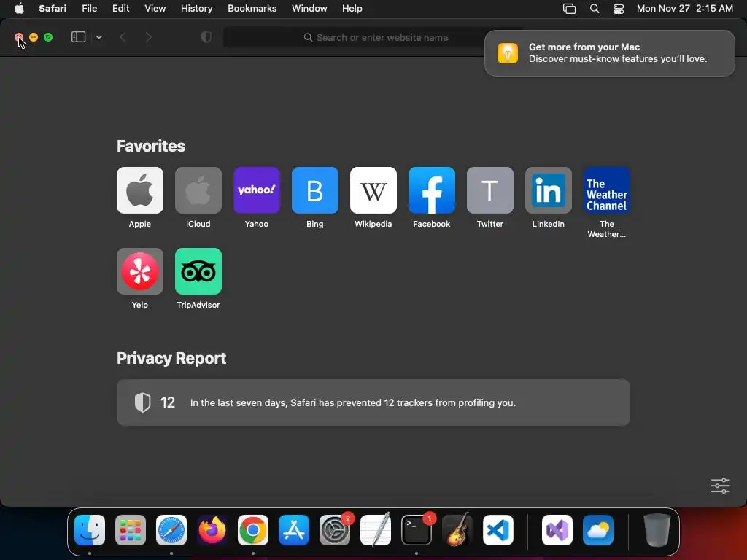This screenshot has width=747, height=560.
Task: Open the Window menu
Action: (x=309, y=8)
